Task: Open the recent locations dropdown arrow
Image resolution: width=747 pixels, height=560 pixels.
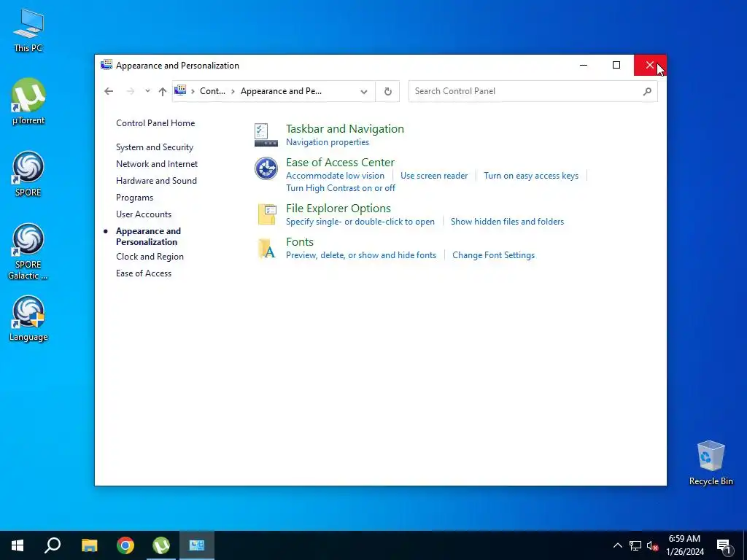Action: click(147, 91)
